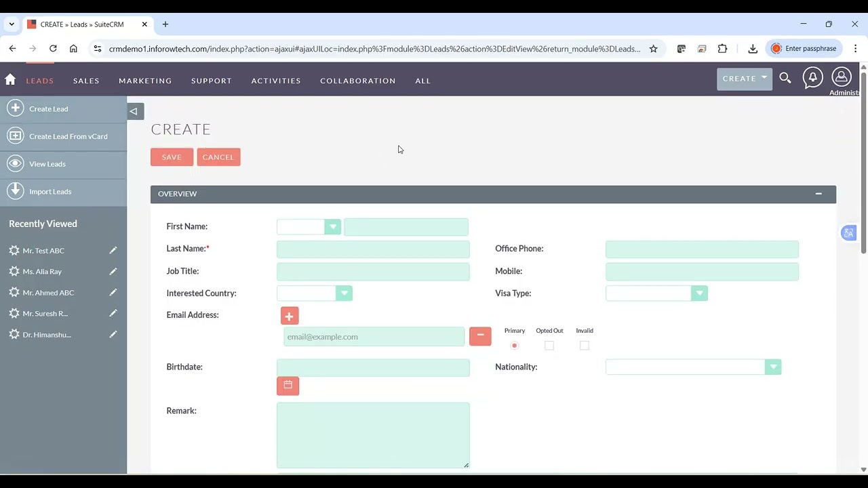Collapse the sidebar with the arrow toggle
This screenshot has width=868, height=488.
(x=135, y=111)
